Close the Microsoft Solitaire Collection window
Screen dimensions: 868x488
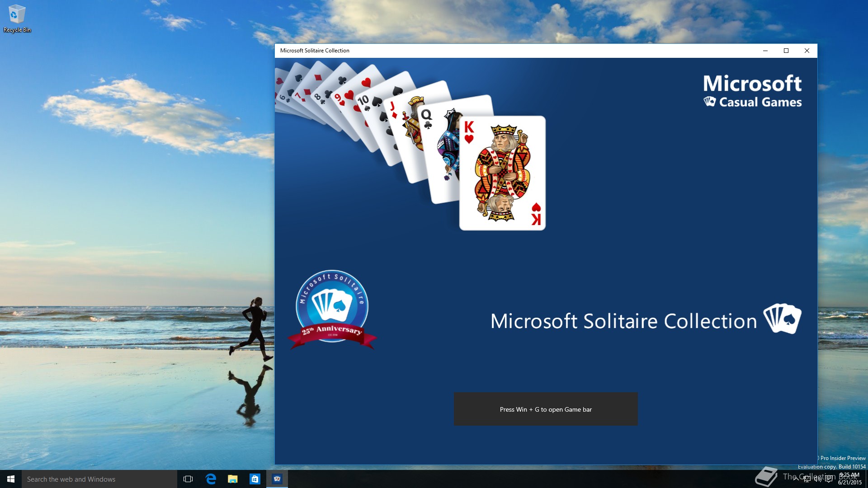807,51
